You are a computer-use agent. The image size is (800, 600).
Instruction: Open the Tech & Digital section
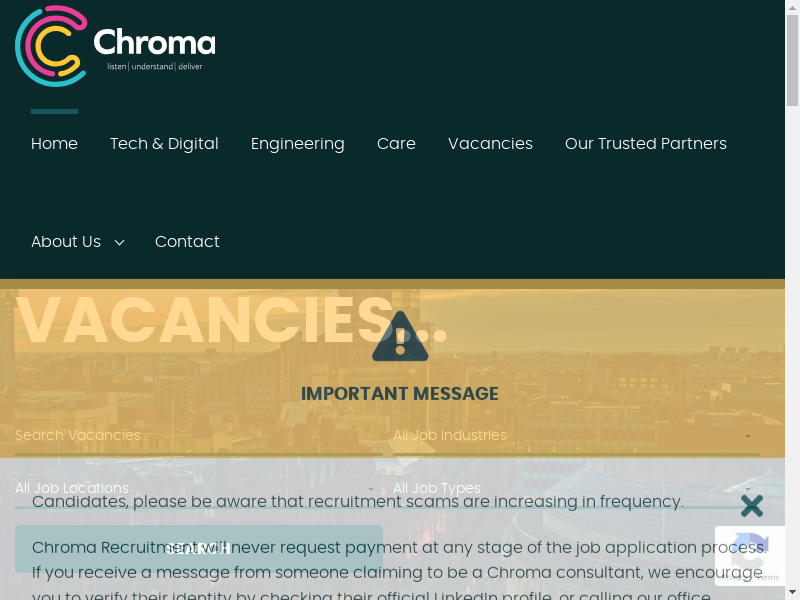click(164, 144)
